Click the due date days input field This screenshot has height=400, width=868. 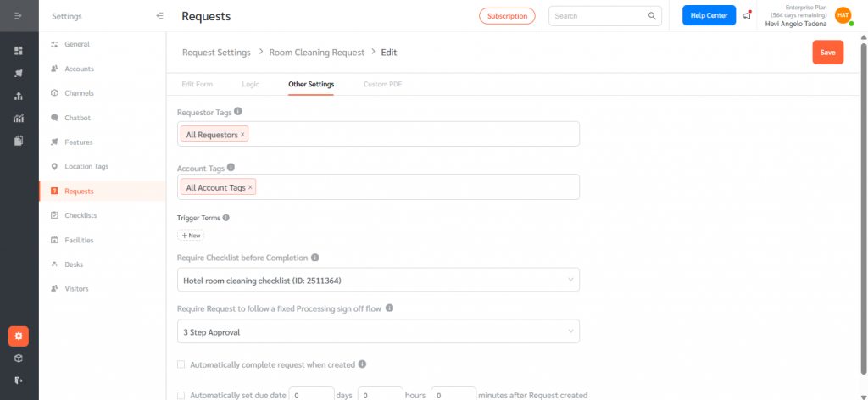pyautogui.click(x=313, y=395)
